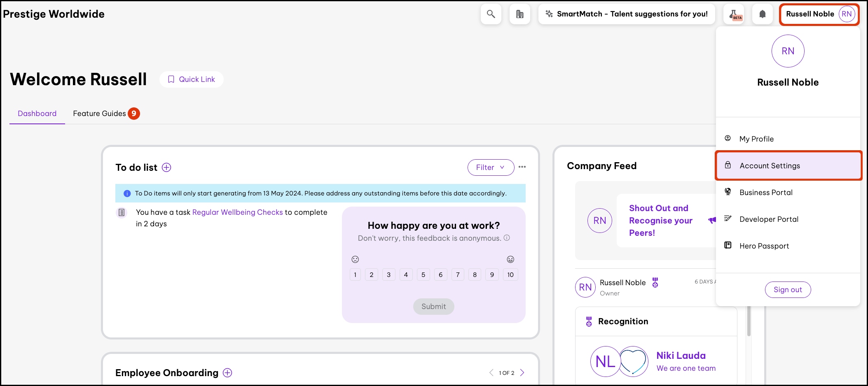Switch to the Feature Guides tab

pyautogui.click(x=100, y=114)
